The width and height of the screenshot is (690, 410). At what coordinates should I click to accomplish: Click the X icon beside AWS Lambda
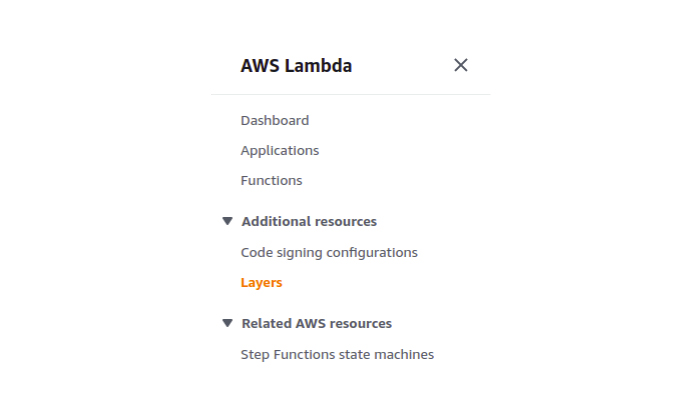(x=461, y=65)
